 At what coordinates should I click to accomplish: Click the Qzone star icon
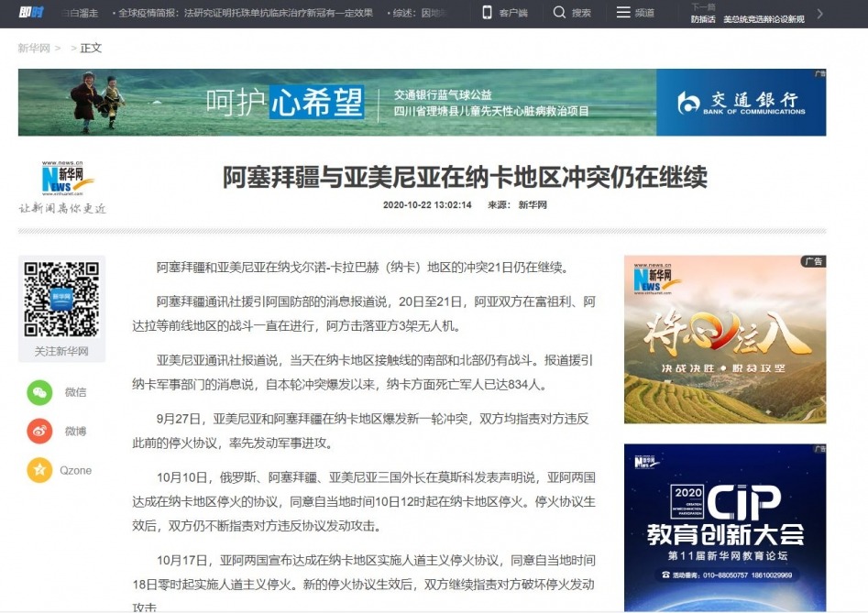[39, 470]
